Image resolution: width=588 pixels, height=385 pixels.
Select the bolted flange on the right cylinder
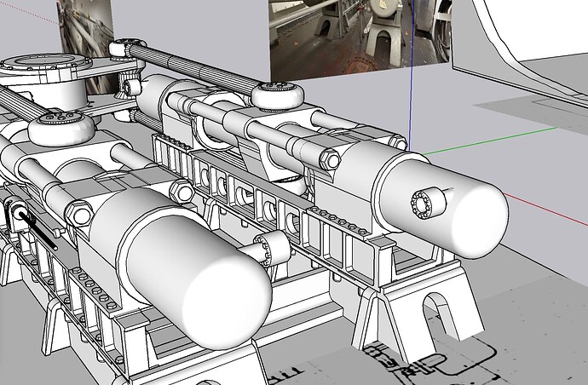click(429, 204)
